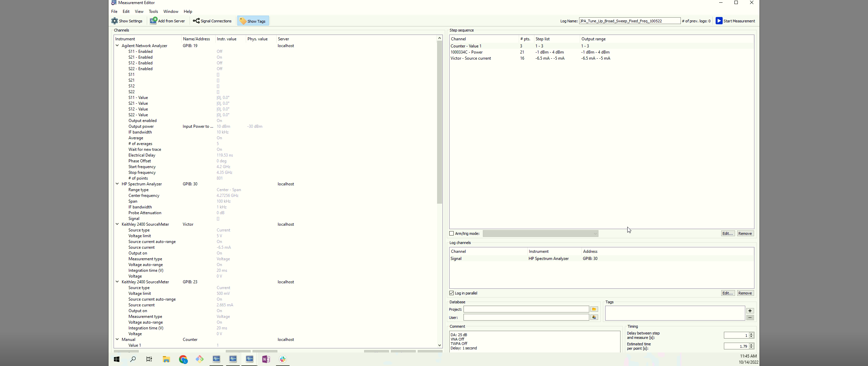This screenshot has width=868, height=366.
Task: Select Electrical Delay channel row
Action: pos(275,155)
